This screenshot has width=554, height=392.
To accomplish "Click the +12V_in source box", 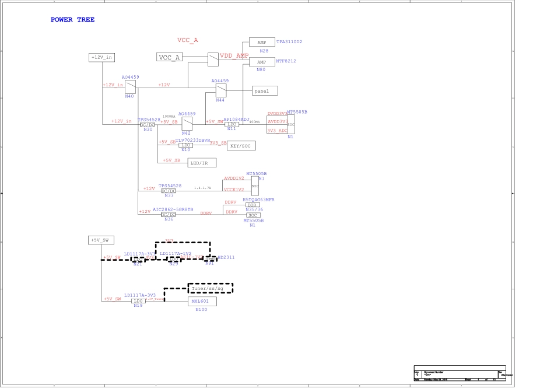I will point(101,57).
